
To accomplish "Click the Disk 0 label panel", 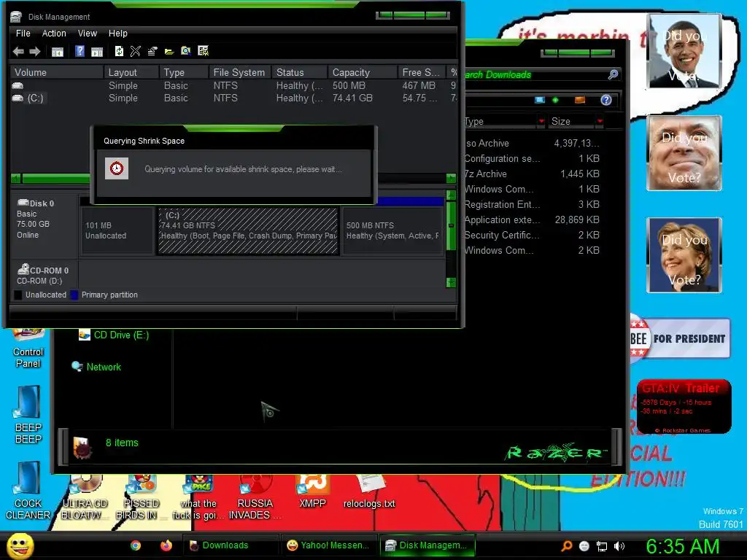I will tap(44, 225).
